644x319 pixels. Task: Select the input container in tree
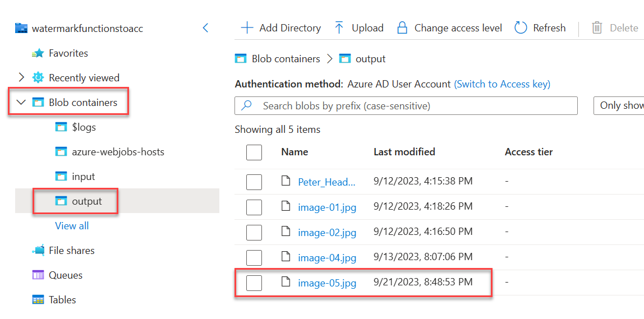tap(84, 177)
